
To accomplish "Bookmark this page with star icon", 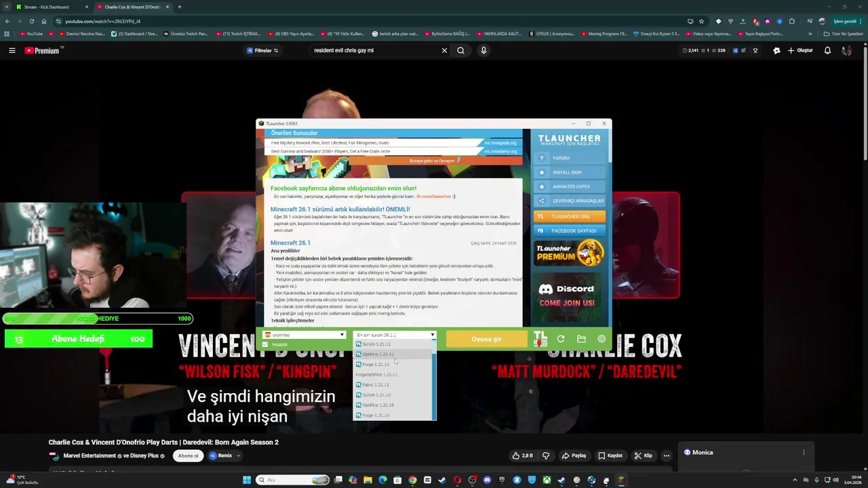I will coord(701,21).
